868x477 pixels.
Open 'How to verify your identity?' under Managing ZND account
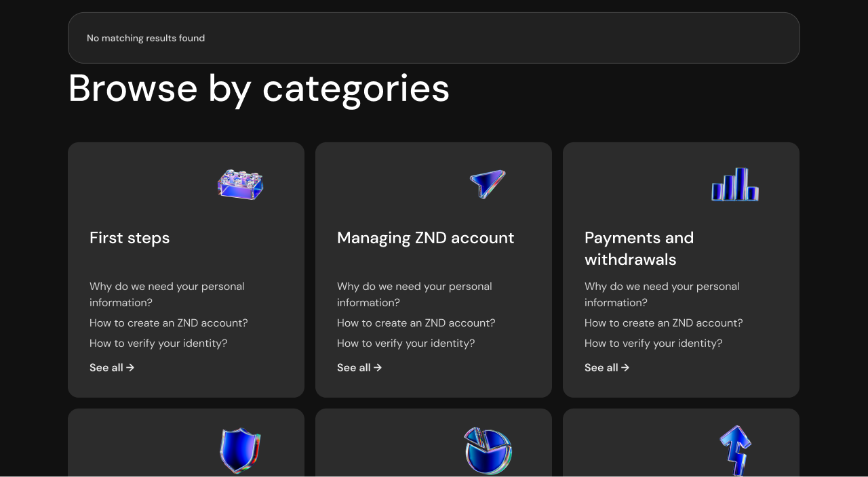point(406,344)
